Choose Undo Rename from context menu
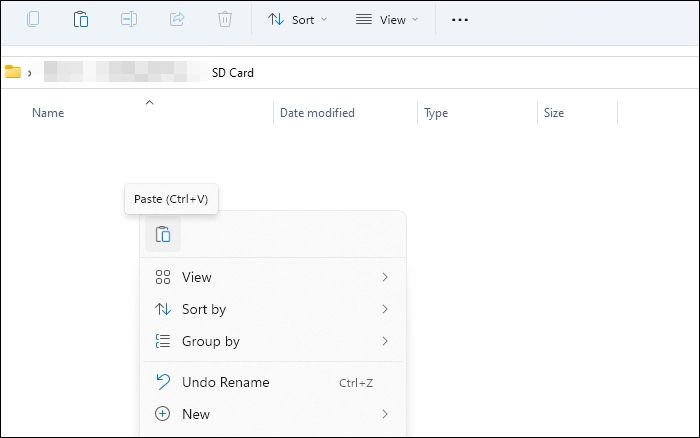 pos(225,382)
